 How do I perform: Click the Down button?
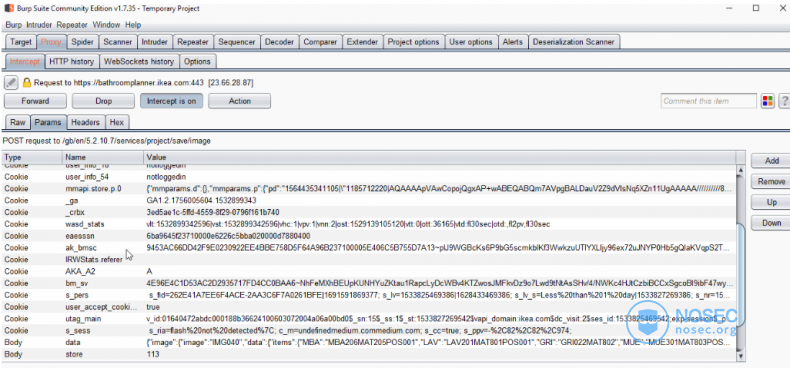tap(771, 223)
